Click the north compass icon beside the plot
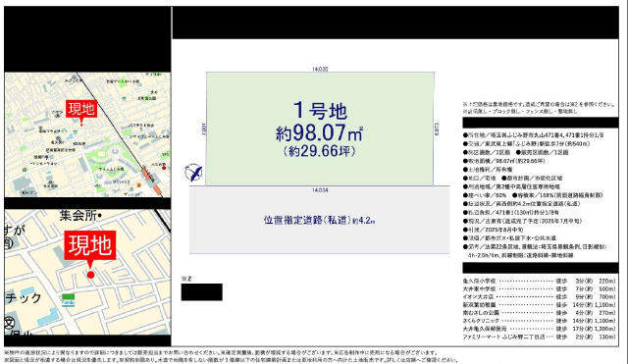 click(x=193, y=173)
